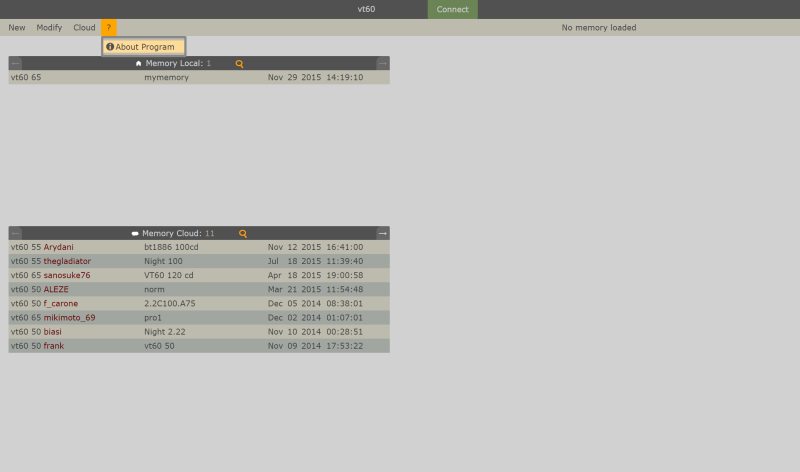Click the home icon beside Memory Local
Viewport: 800px width, 472px height.
pos(138,64)
